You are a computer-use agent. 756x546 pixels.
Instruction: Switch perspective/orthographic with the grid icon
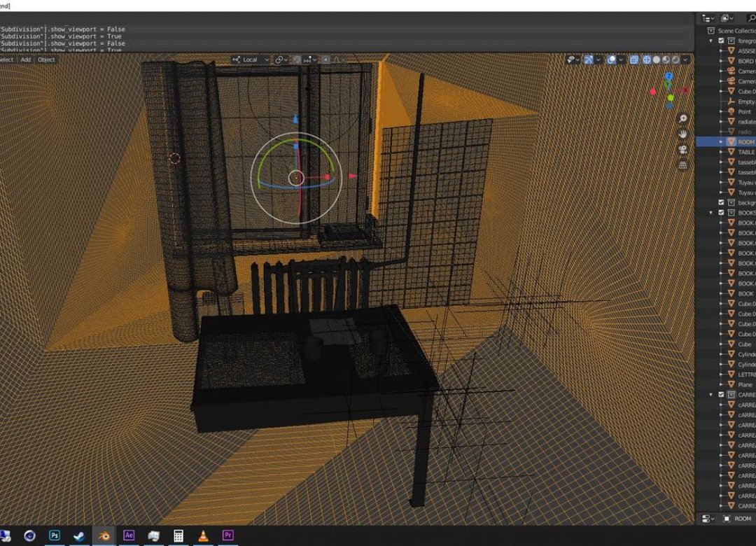[x=682, y=165]
